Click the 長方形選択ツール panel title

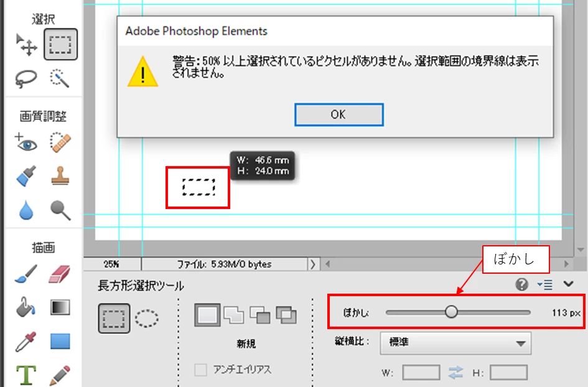(141, 286)
